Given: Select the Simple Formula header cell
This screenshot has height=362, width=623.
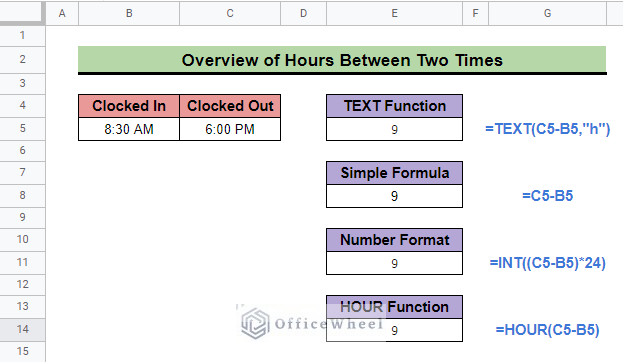Looking at the screenshot, I should (395, 173).
